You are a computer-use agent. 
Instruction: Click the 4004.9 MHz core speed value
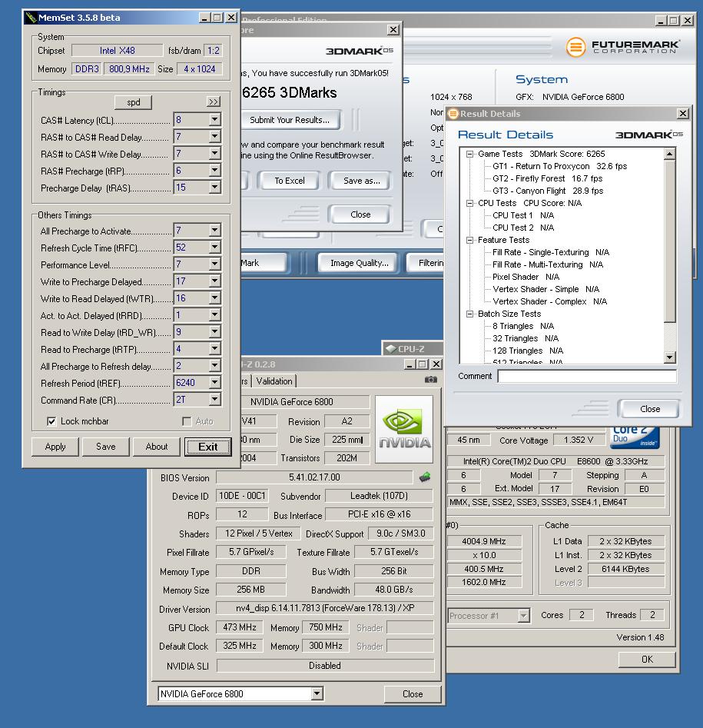click(483, 541)
